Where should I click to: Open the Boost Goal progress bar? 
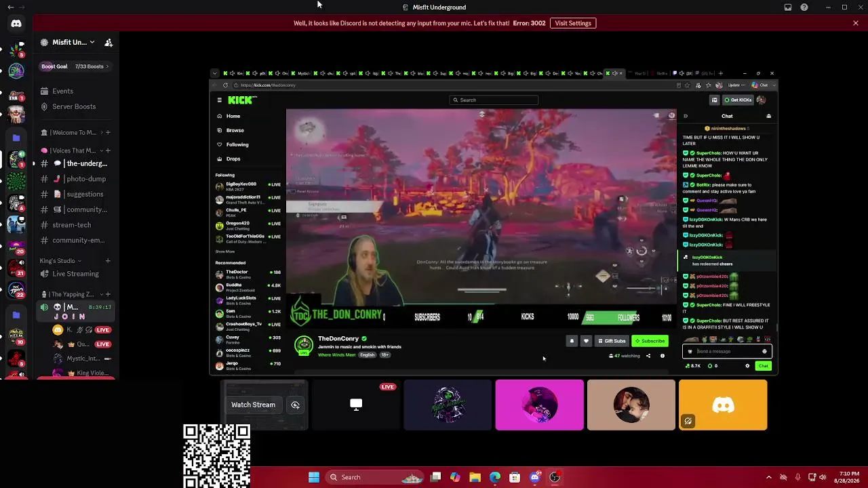point(76,66)
